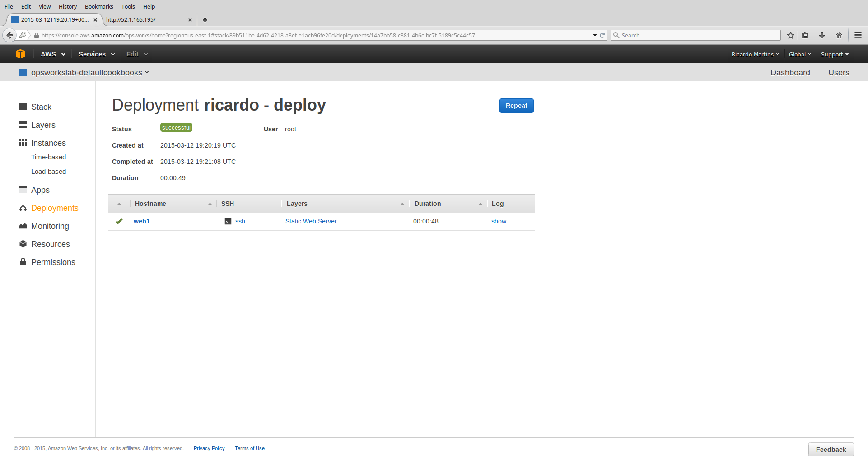
Task: Open the Stack sidebar section
Action: coord(41,107)
